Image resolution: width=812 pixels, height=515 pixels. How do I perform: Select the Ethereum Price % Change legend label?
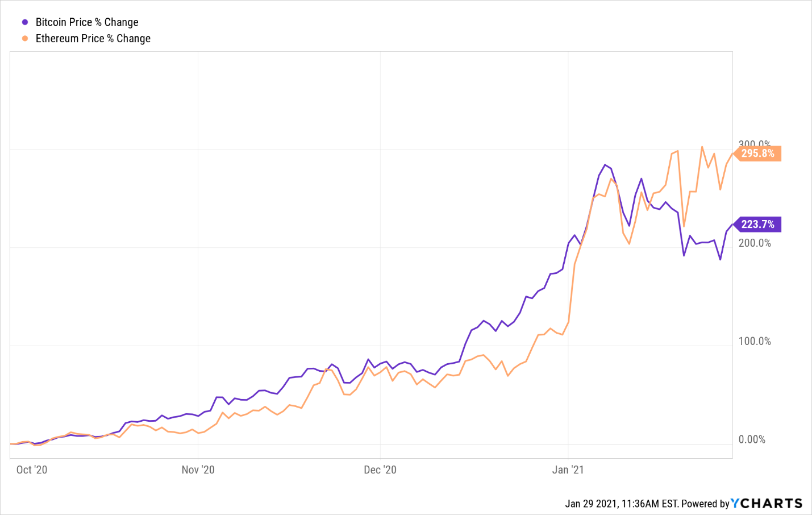(x=93, y=39)
